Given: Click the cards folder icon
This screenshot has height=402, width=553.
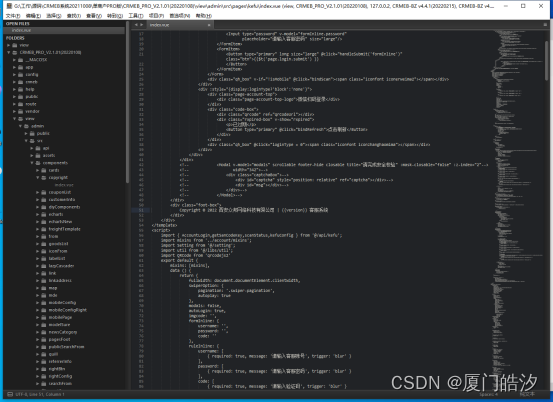Looking at the screenshot, I should [x=44, y=170].
